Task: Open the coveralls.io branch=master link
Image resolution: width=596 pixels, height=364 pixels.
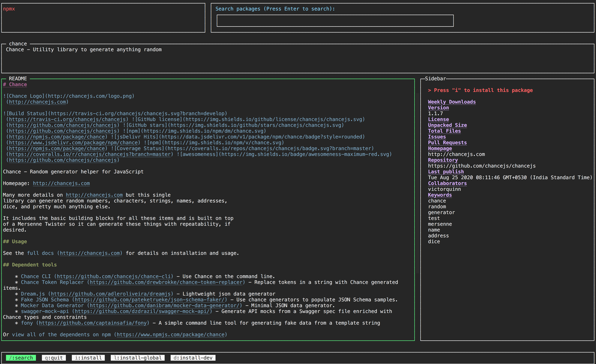Action: click(x=90, y=154)
